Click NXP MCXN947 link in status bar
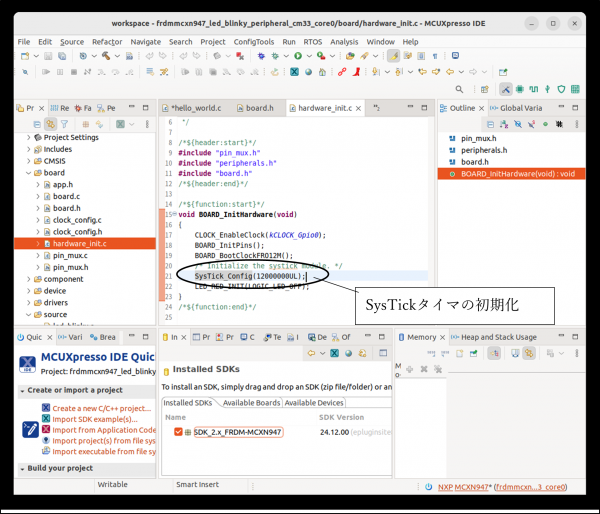 pos(463,487)
